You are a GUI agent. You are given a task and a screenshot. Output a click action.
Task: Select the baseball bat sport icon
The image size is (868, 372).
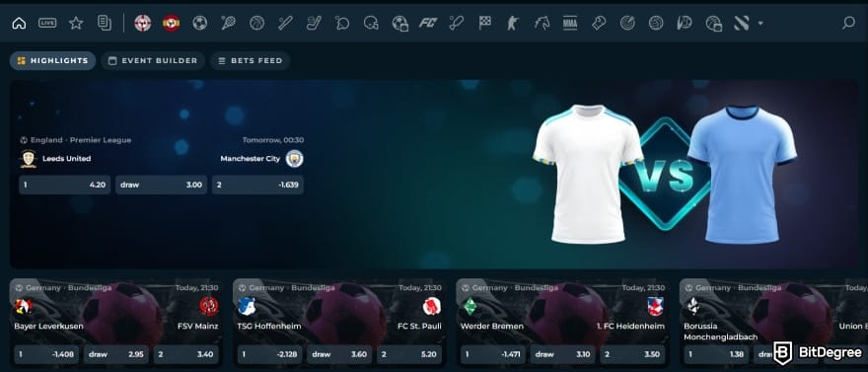[x=285, y=24]
